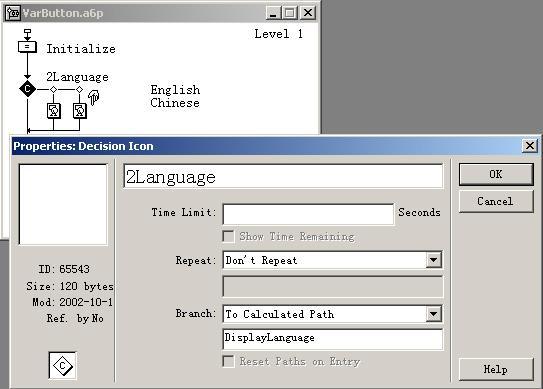
Task: Click the 2Language label in flowline
Action: tap(77, 77)
